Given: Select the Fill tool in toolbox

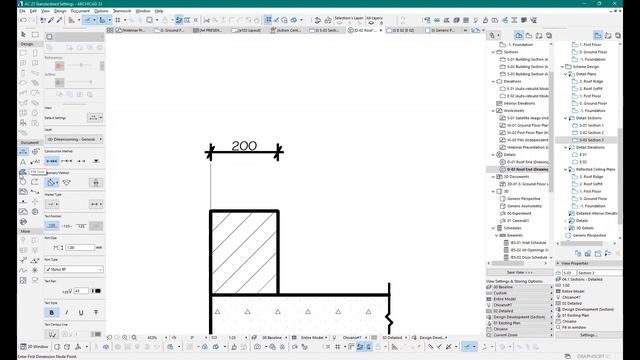Looking at the screenshot, I should click(23, 172).
